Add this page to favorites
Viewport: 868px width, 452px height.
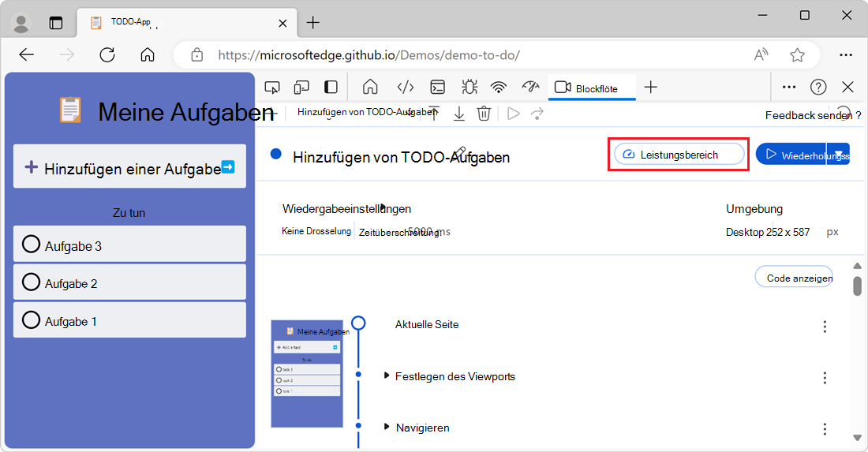pos(797,54)
